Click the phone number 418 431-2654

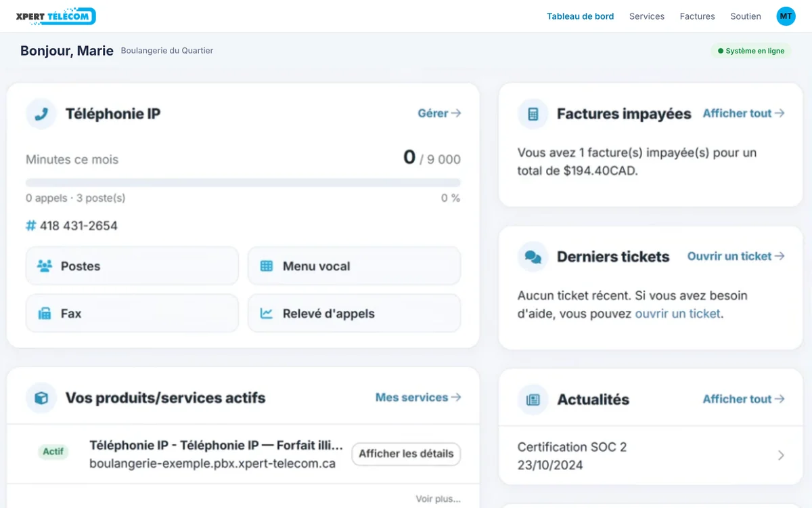tap(78, 226)
